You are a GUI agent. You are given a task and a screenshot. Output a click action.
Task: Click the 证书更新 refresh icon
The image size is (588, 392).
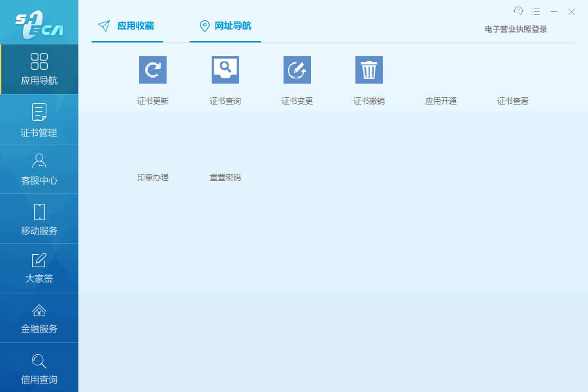[153, 70]
